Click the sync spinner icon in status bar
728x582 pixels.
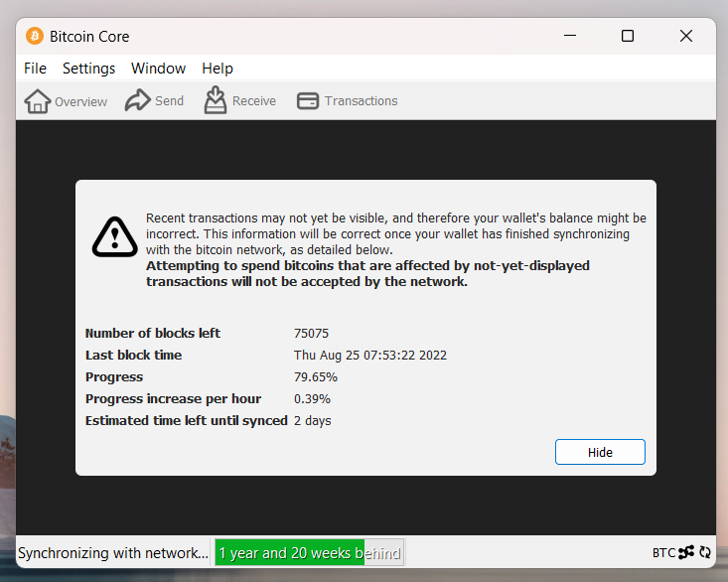pos(705,552)
